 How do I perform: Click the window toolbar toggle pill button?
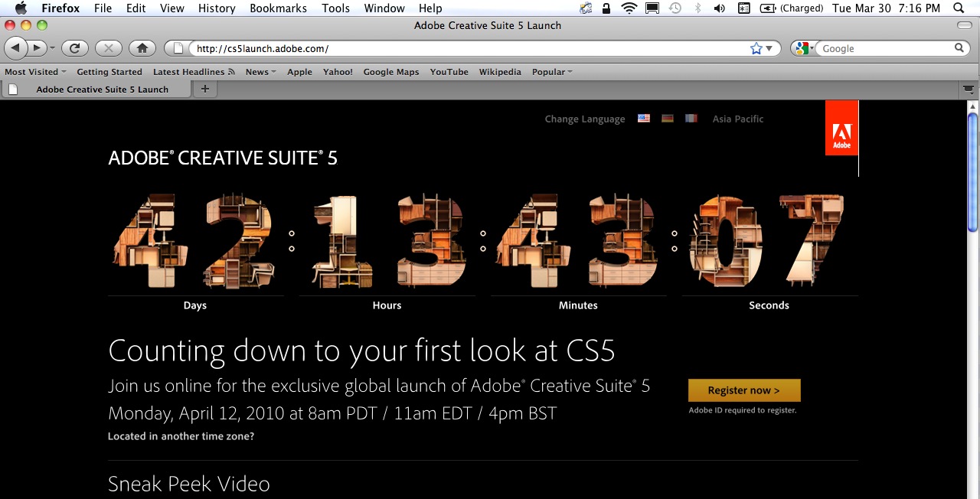pyautogui.click(x=964, y=25)
